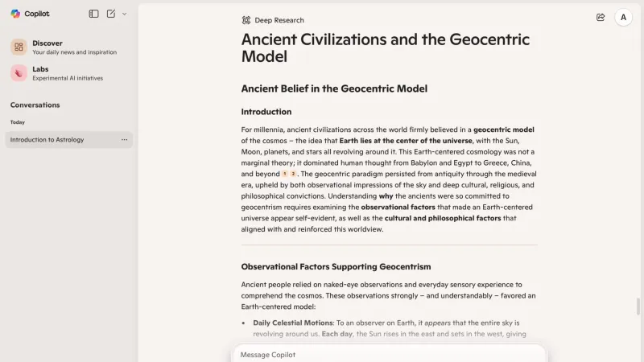Viewport: 644px width, 362px height.
Task: Start a new chat with compose icon
Action: (111, 14)
